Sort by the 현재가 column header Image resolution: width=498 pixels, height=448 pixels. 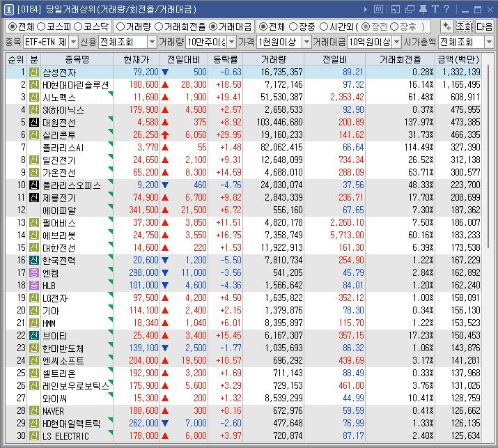[137, 59]
